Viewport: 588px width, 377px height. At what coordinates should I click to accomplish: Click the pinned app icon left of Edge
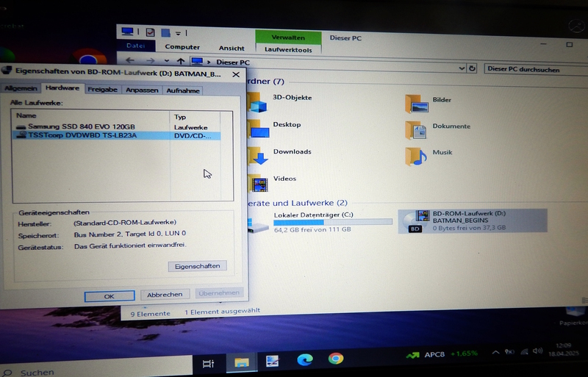272,362
